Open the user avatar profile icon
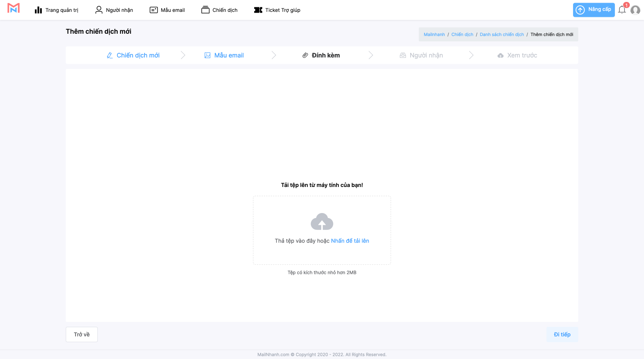 [635, 10]
